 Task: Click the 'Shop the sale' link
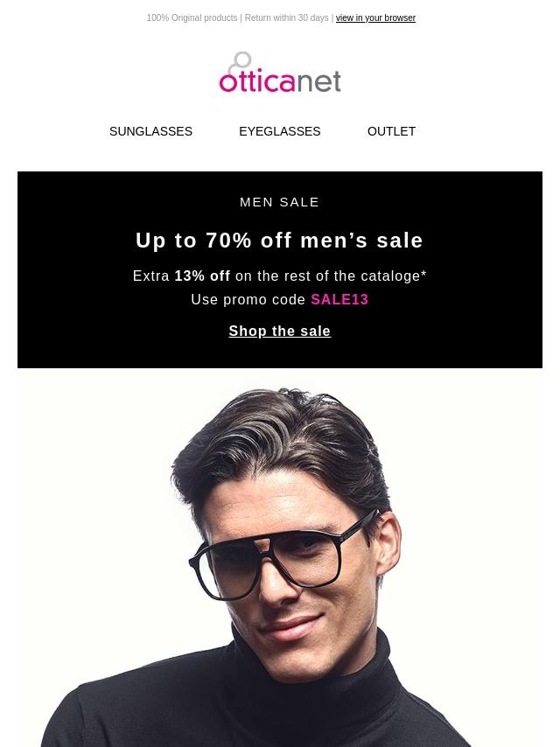[279, 332]
